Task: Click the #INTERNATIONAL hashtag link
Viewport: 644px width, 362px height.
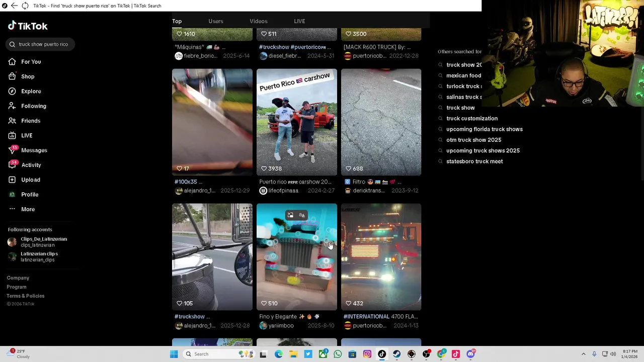Action: 366,317
